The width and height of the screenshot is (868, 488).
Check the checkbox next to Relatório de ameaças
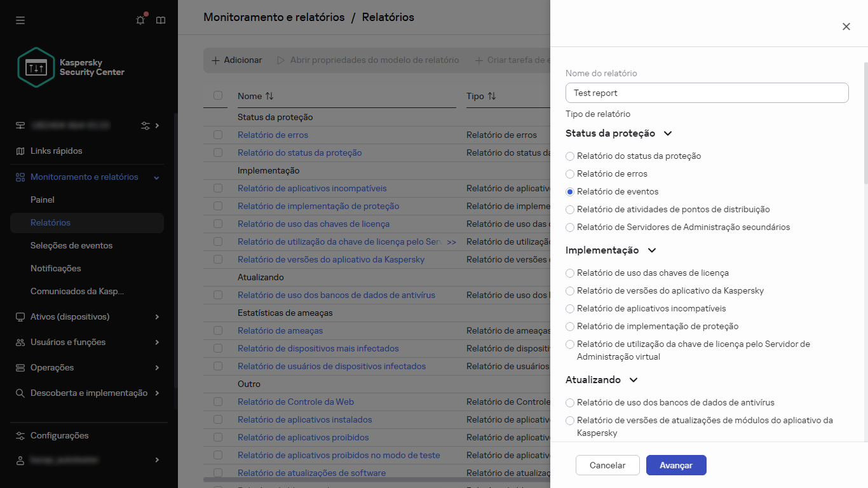click(218, 330)
